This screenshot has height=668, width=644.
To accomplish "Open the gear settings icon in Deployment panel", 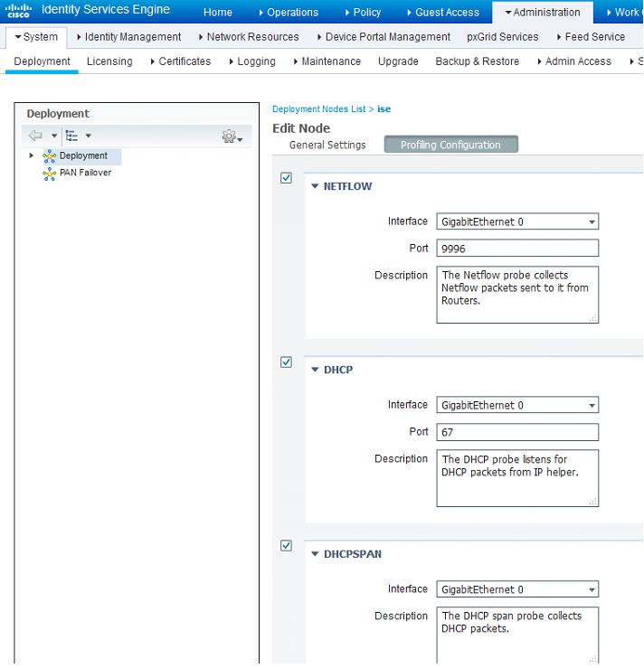I will point(230,136).
